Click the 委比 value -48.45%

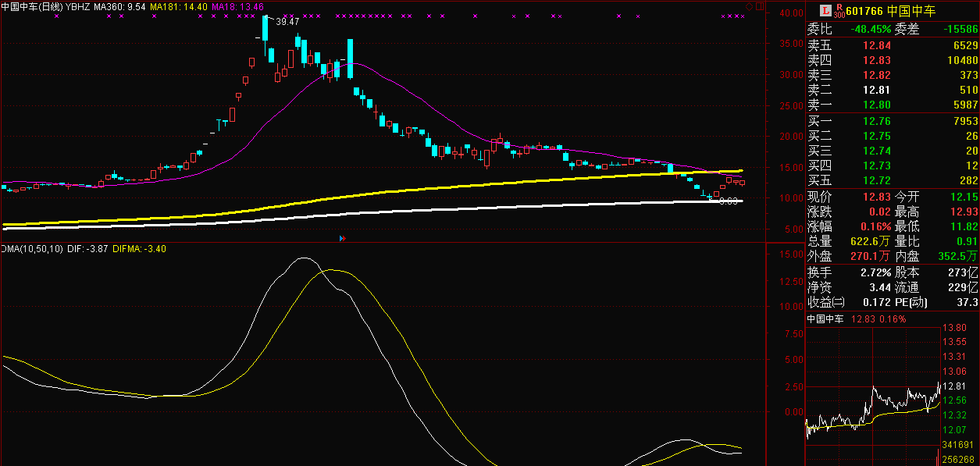click(x=871, y=29)
